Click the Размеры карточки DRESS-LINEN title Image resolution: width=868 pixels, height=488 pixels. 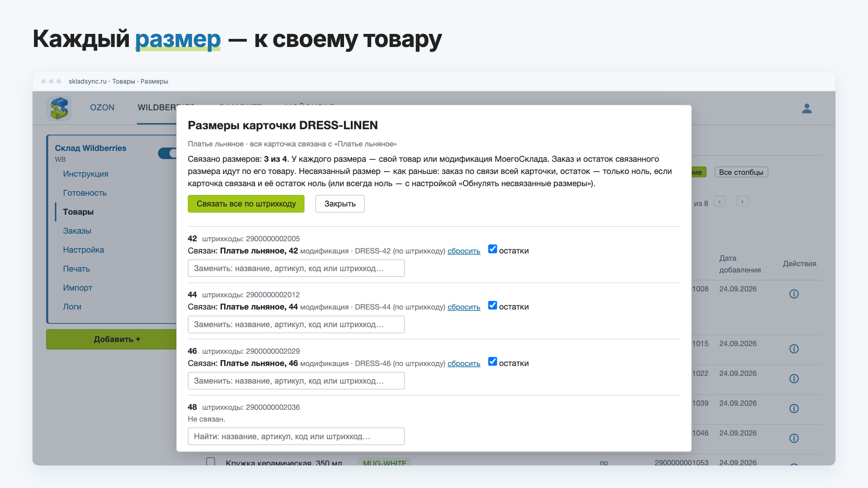[x=283, y=125]
